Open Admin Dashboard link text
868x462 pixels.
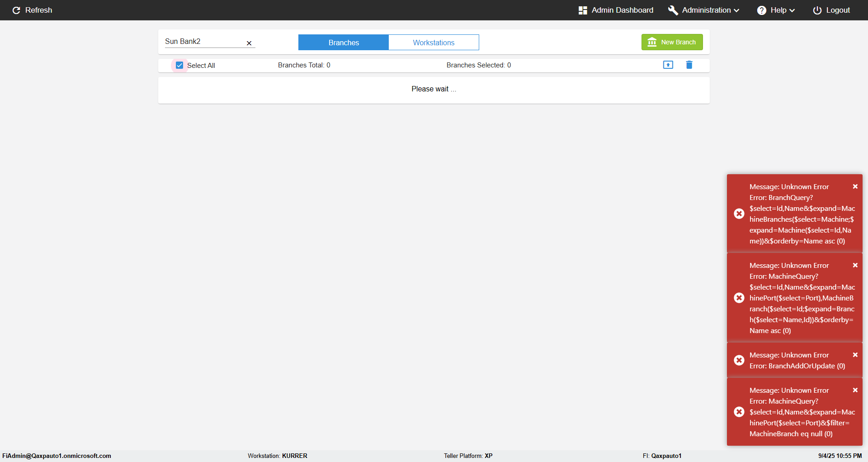point(623,10)
